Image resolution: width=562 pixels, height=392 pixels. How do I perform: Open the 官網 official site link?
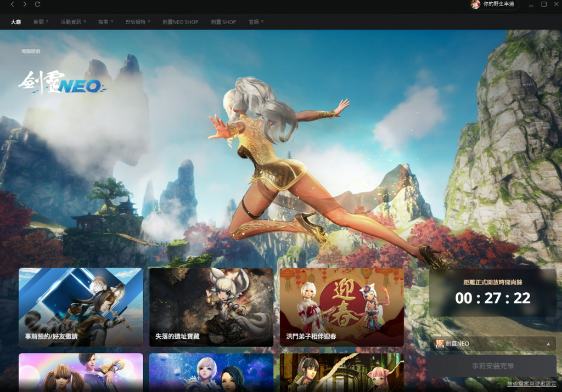click(256, 22)
